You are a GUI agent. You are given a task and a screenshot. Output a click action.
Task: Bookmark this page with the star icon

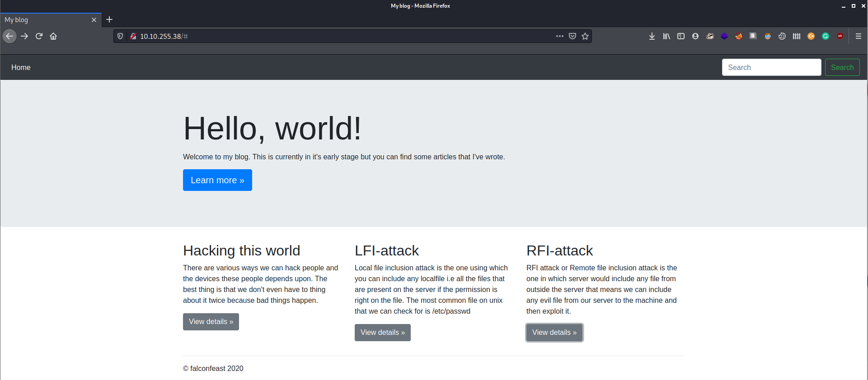click(x=585, y=36)
